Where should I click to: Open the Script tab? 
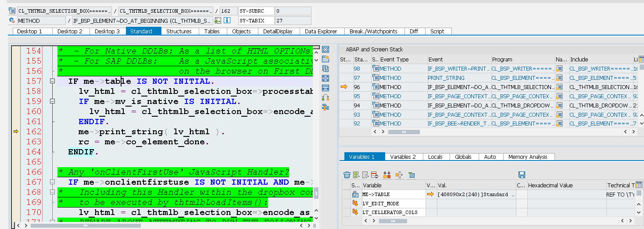pyautogui.click(x=437, y=31)
